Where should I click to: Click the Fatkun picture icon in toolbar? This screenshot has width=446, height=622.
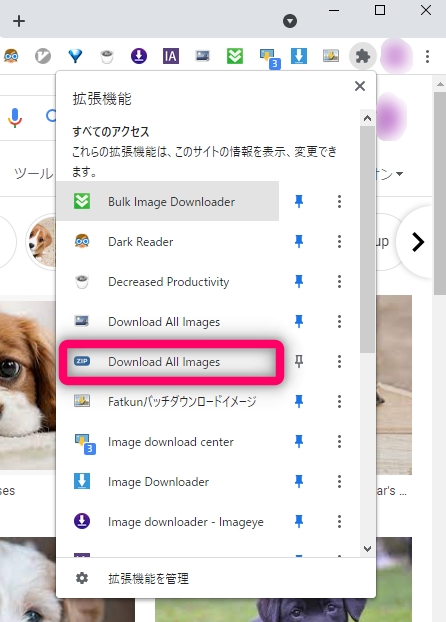331,56
